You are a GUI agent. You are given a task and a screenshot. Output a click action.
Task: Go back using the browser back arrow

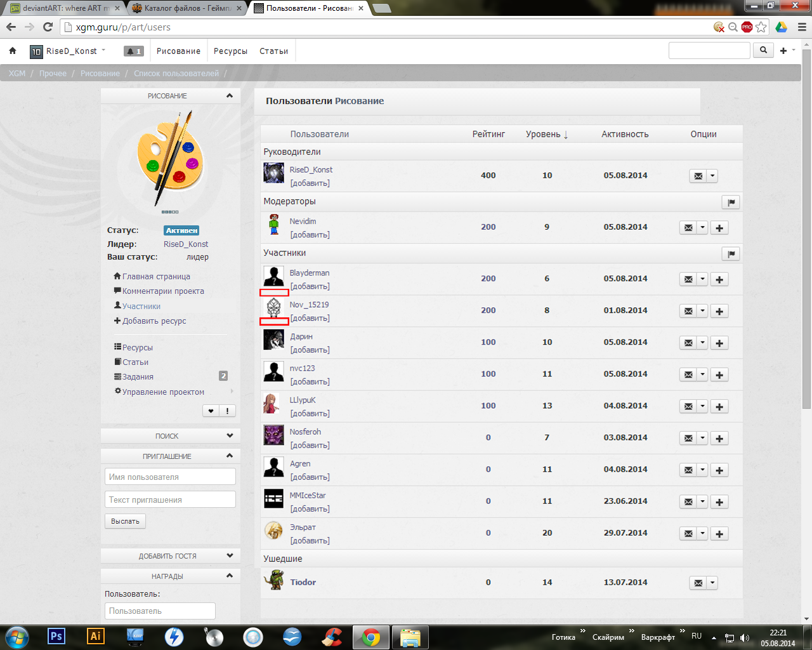[11, 27]
